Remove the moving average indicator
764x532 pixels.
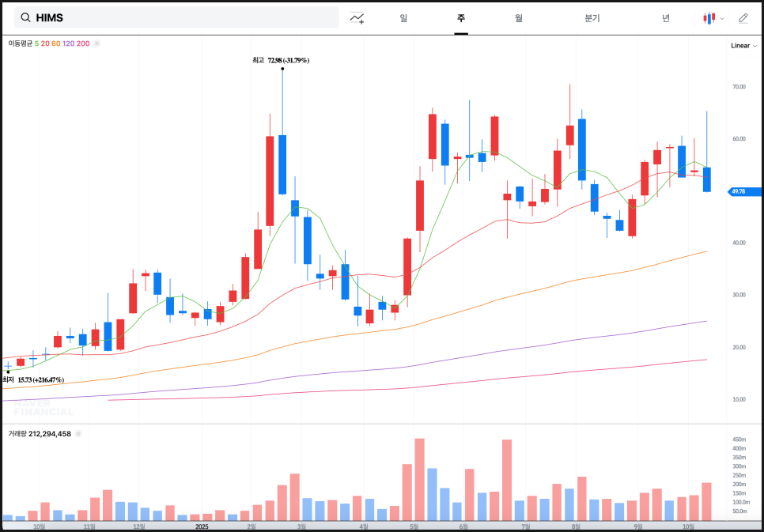[x=96, y=43]
